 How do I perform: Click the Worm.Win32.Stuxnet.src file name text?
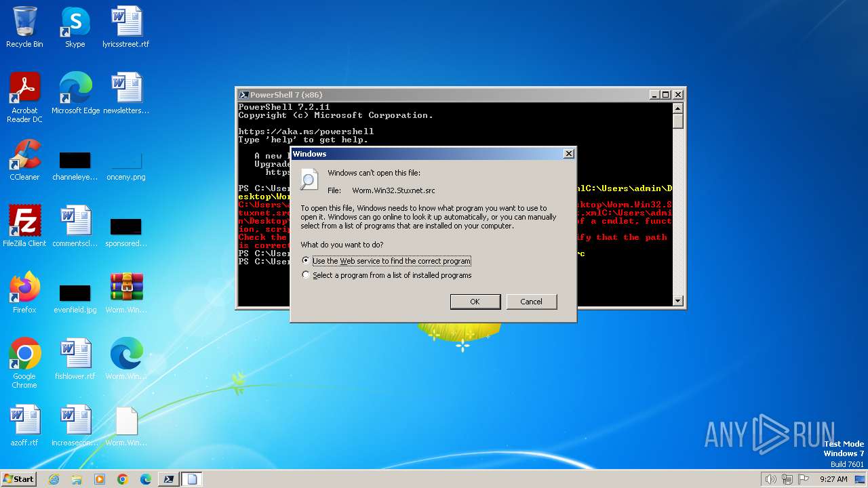point(393,191)
